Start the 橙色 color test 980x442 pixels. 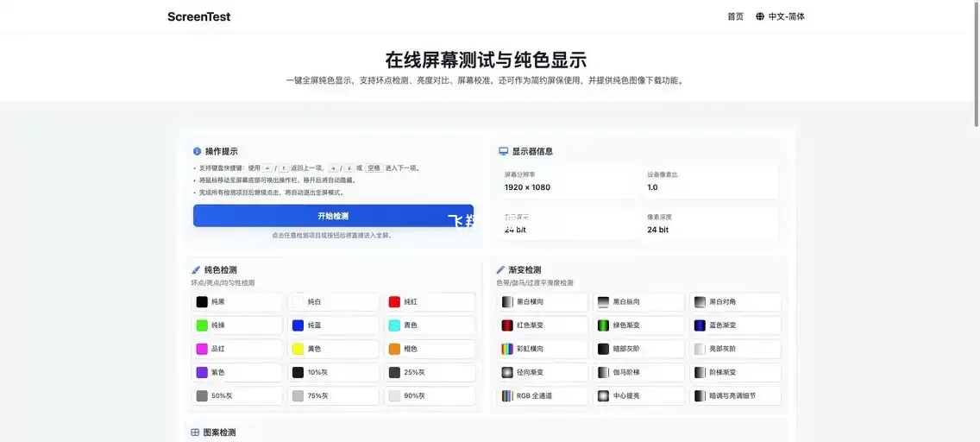click(x=430, y=349)
